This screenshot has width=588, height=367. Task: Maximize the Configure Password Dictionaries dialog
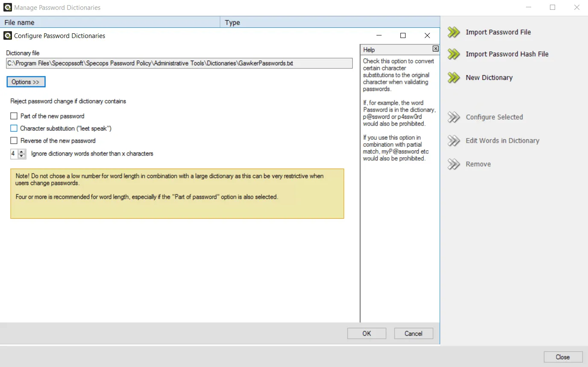pyautogui.click(x=403, y=35)
